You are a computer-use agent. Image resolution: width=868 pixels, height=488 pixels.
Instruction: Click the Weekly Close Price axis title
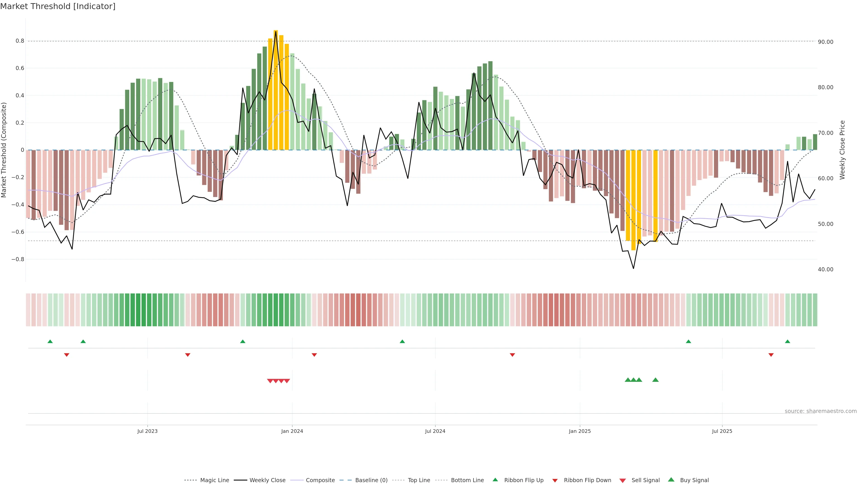pos(842,150)
